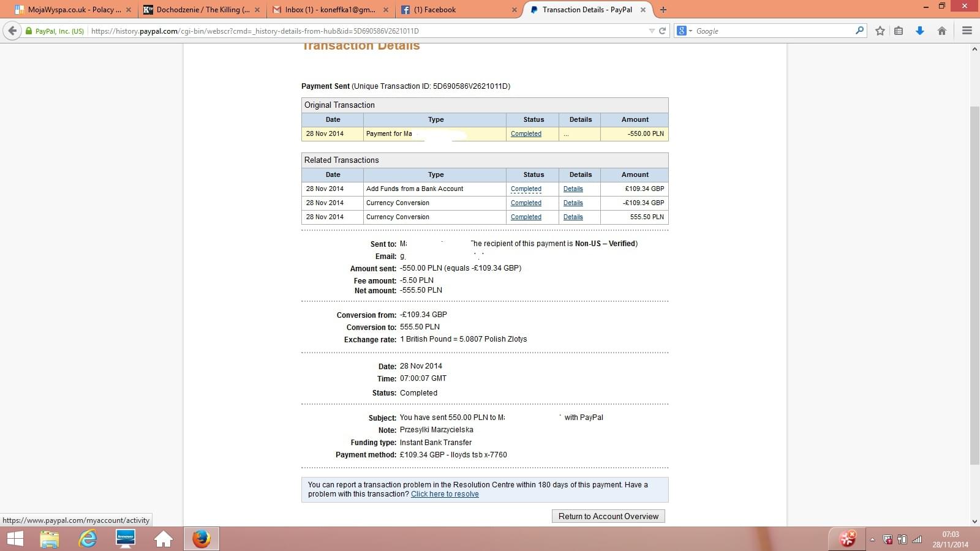Close the Dochodzenie / The Killing tab
The width and height of the screenshot is (980, 551).
(x=257, y=10)
